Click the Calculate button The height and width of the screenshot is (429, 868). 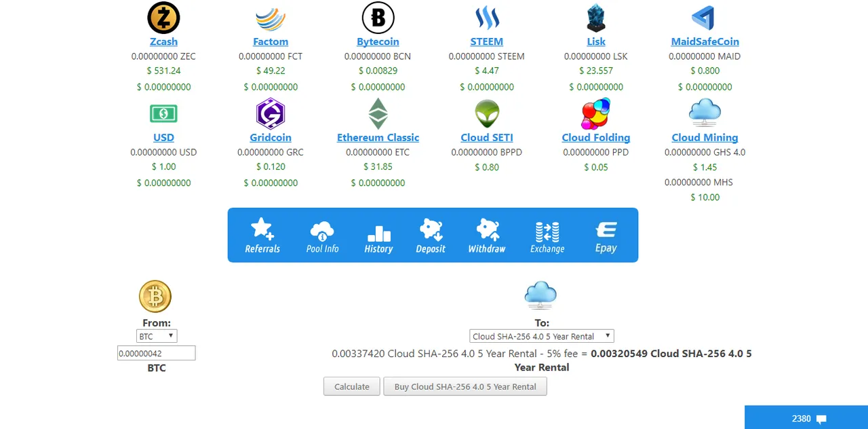click(x=352, y=386)
